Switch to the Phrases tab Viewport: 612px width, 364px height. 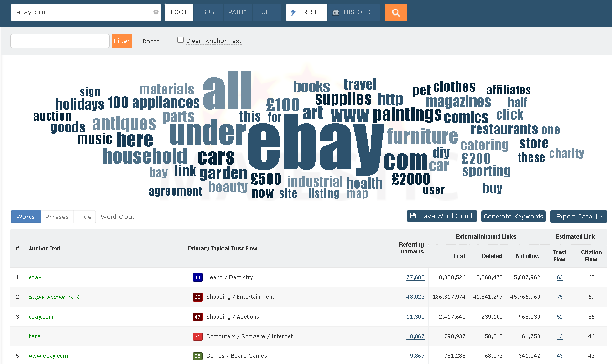(57, 217)
